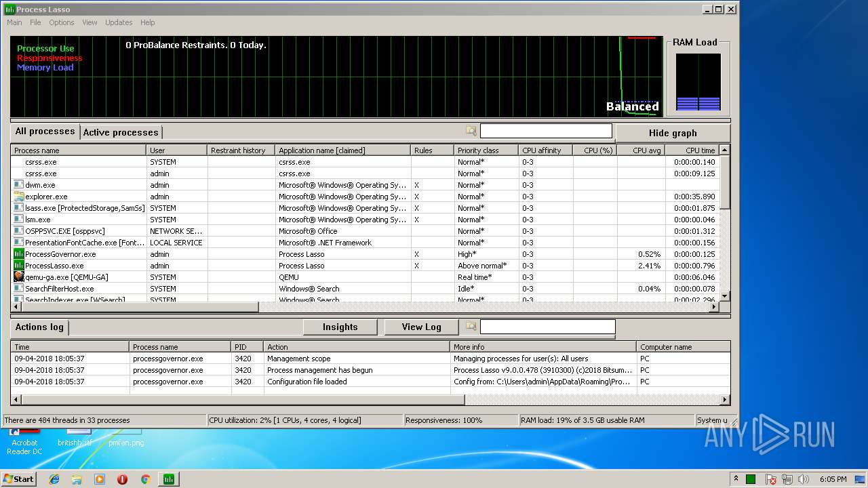Viewport: 868px width, 488px height.
Task: Click process list vertical scrollbar down arrow
Action: click(724, 296)
